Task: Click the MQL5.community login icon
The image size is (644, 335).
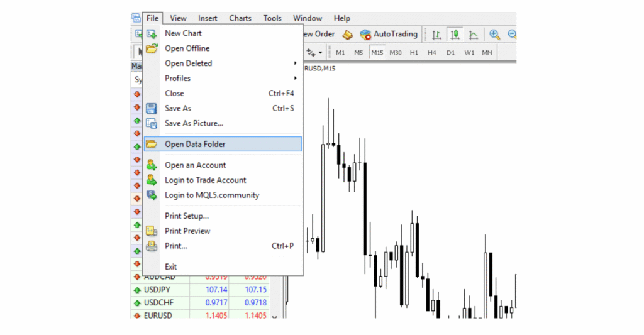Action: pyautogui.click(x=152, y=195)
